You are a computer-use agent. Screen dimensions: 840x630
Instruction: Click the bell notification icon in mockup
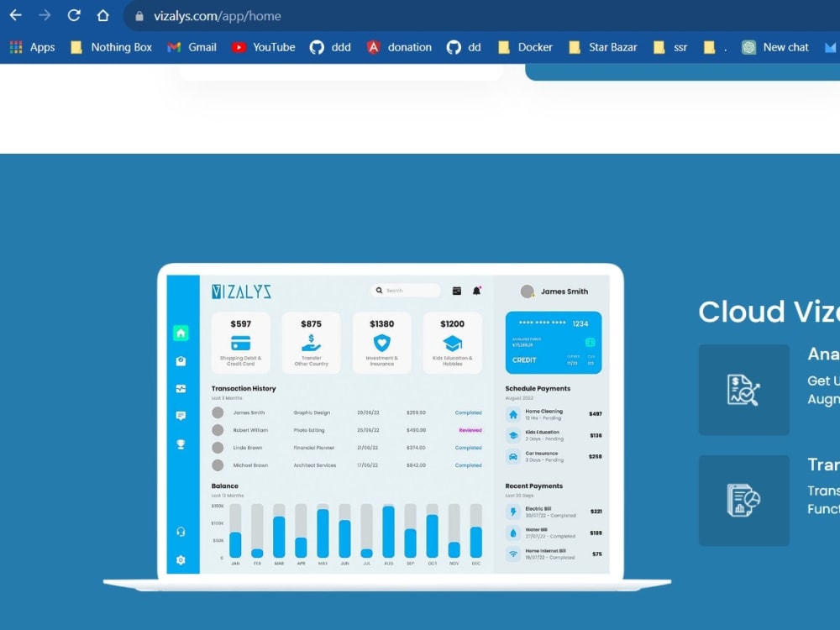(476, 291)
